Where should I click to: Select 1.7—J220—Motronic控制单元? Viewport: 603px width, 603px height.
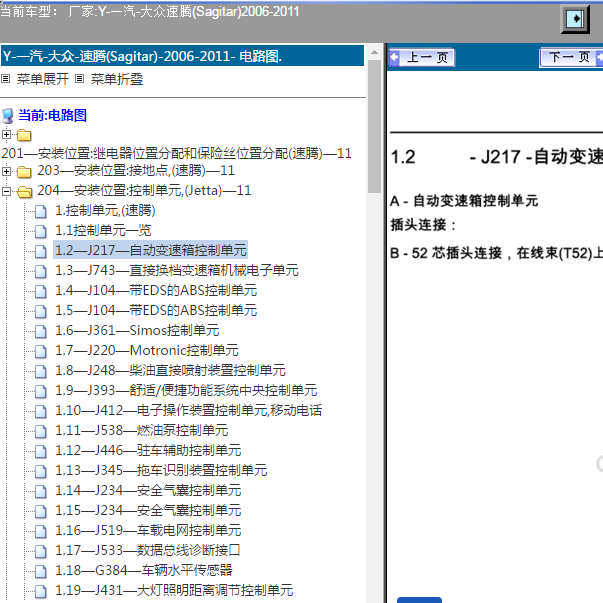pos(147,350)
